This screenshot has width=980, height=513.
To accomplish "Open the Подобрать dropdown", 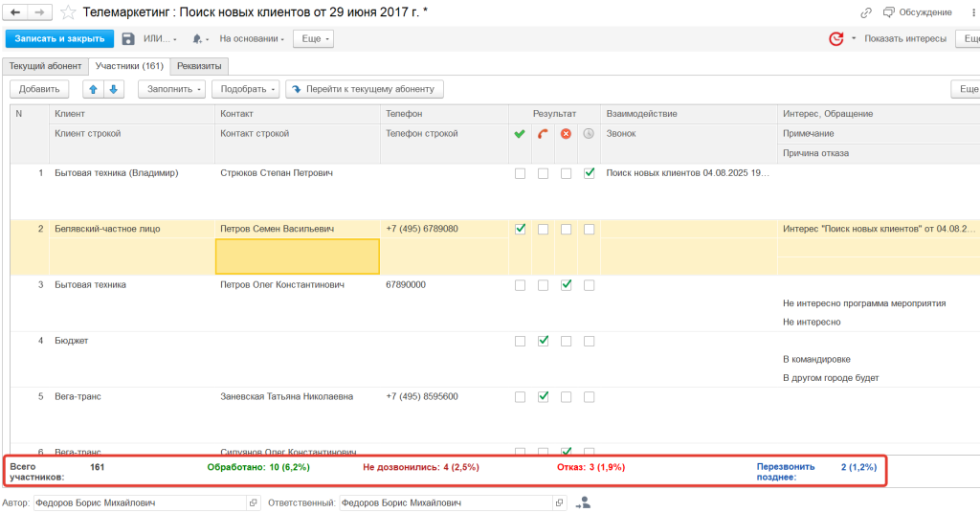I will click(x=248, y=89).
